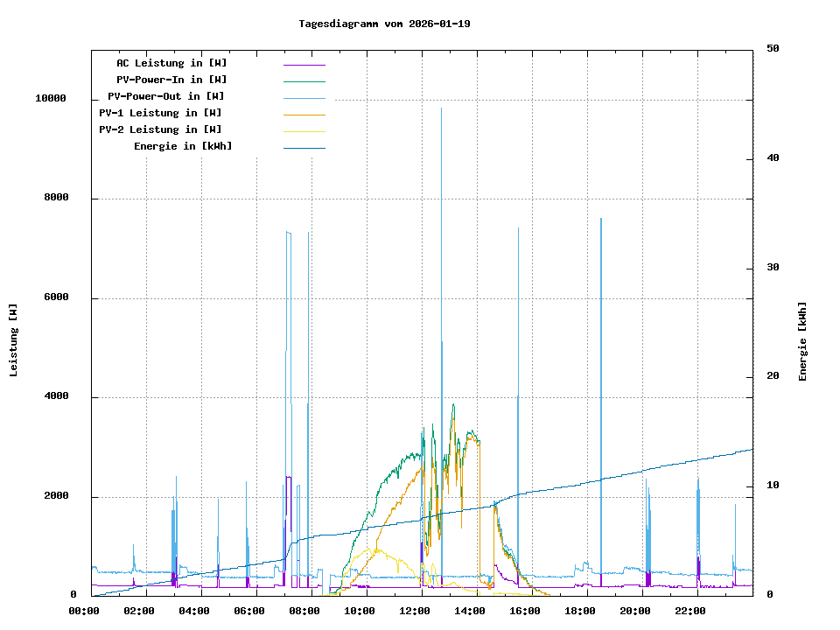This screenshot has width=840, height=630.
Task: Select the PV-Power-Out in [W] legend label
Action: point(166,96)
